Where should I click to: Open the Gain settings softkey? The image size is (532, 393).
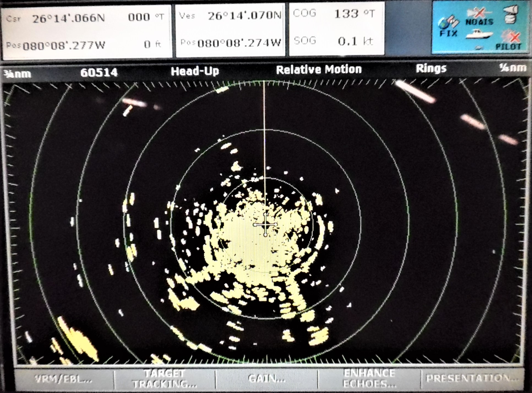pyautogui.click(x=267, y=379)
